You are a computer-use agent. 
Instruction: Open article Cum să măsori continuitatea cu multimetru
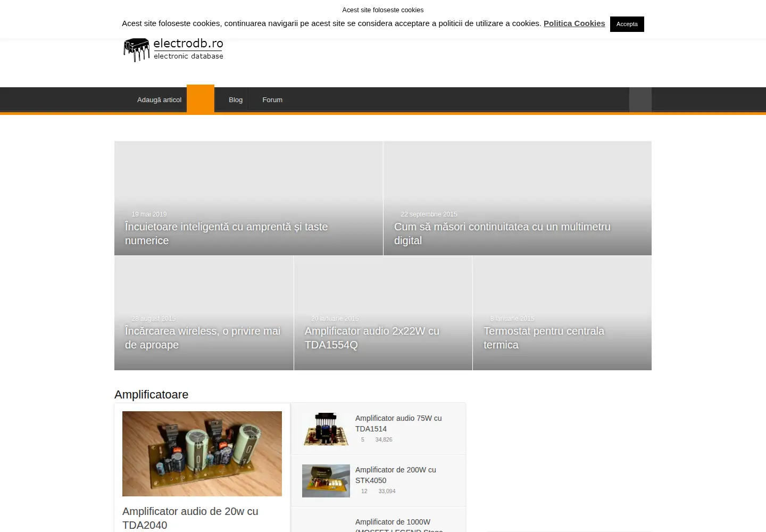click(x=502, y=234)
